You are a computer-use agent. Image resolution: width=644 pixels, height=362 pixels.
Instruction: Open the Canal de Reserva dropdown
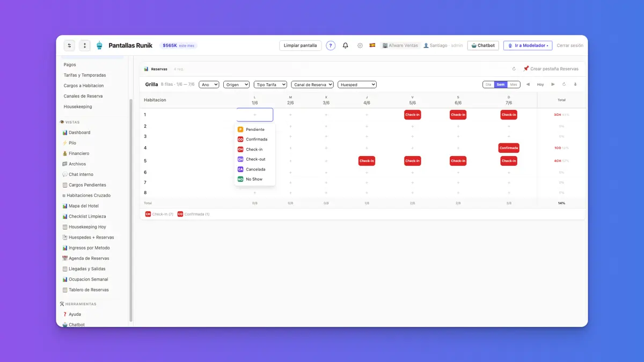(x=312, y=85)
